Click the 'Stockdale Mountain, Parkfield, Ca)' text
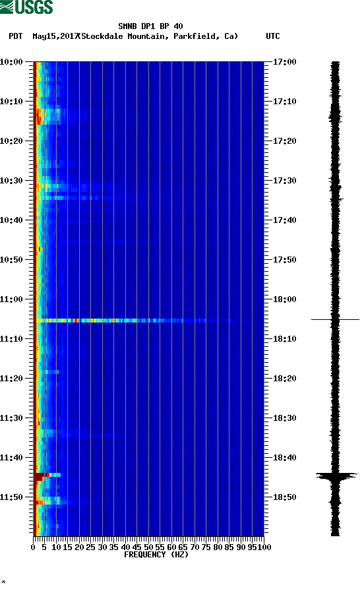 [x=160, y=36]
